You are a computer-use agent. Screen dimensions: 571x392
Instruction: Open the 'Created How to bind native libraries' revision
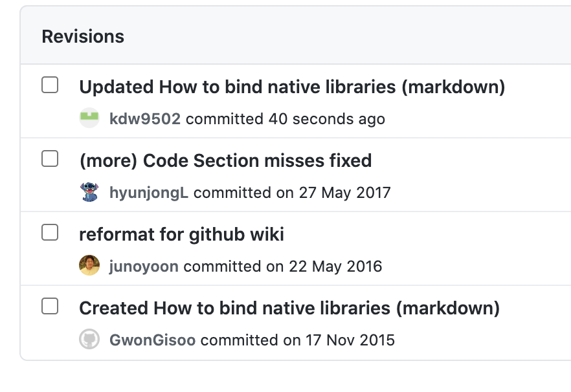289,307
